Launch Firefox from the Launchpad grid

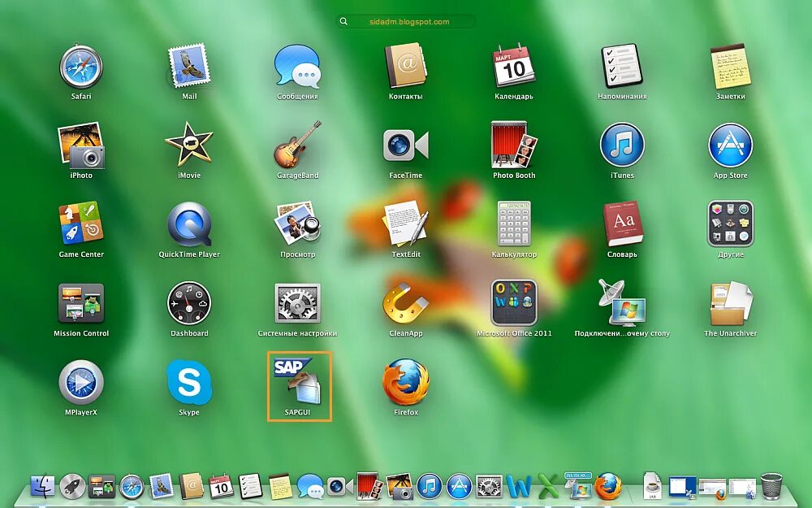point(405,383)
